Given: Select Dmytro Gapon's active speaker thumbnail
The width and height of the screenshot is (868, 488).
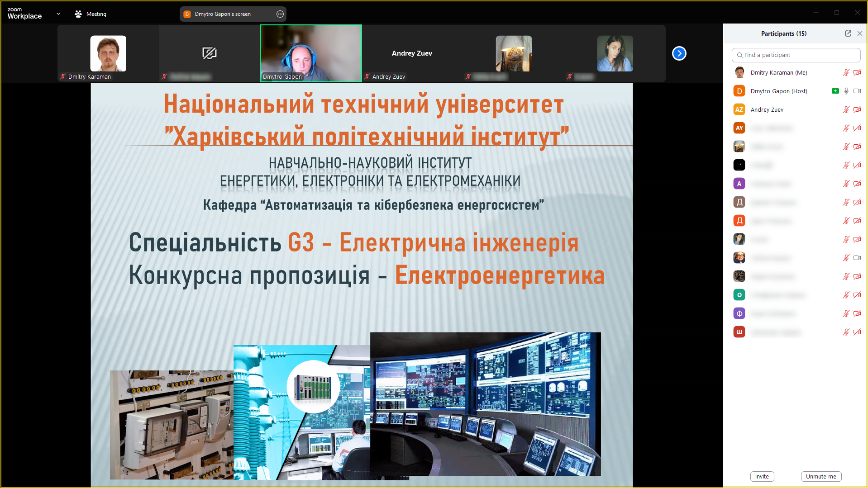Looking at the screenshot, I should [311, 53].
